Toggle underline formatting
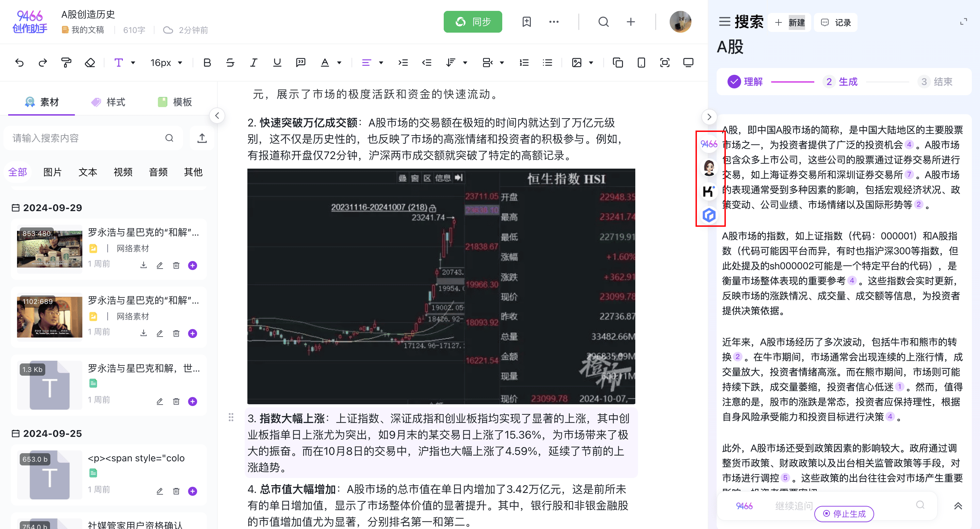This screenshot has height=529, width=980. [277, 63]
